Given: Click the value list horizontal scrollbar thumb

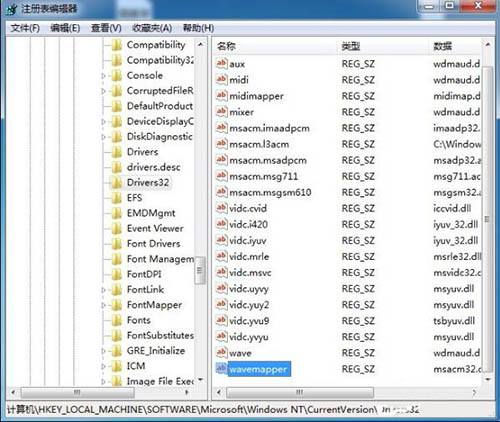Looking at the screenshot, I should 300,392.
